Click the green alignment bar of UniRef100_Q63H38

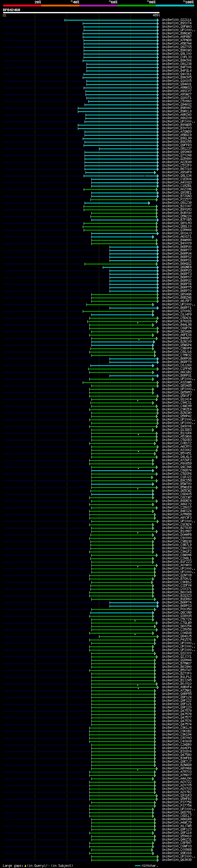[125, 860]
